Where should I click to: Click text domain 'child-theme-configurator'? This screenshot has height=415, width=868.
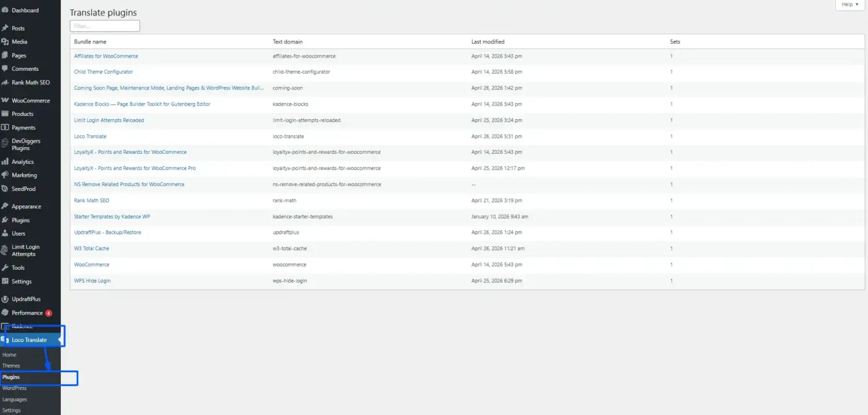coord(301,72)
